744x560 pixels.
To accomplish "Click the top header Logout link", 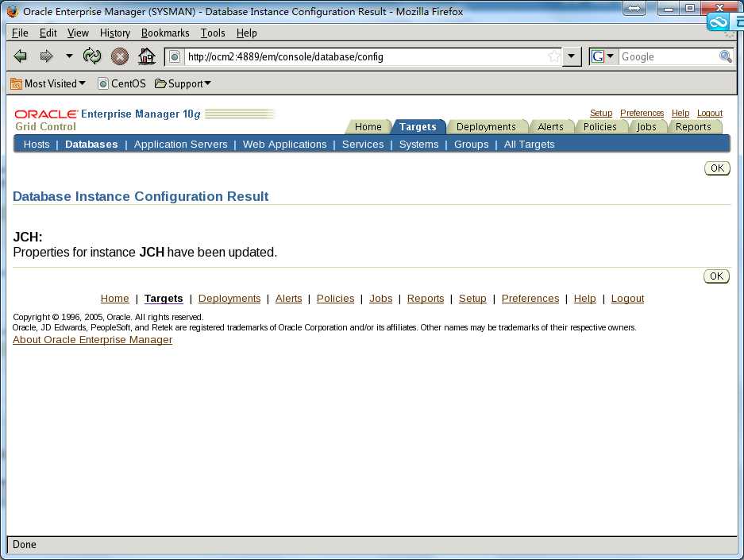I will (710, 113).
